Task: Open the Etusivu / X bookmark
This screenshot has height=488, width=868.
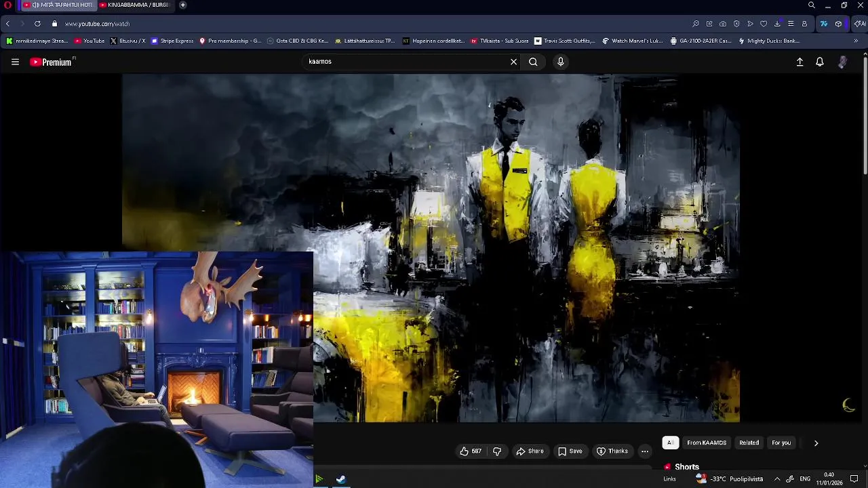Action: point(127,41)
